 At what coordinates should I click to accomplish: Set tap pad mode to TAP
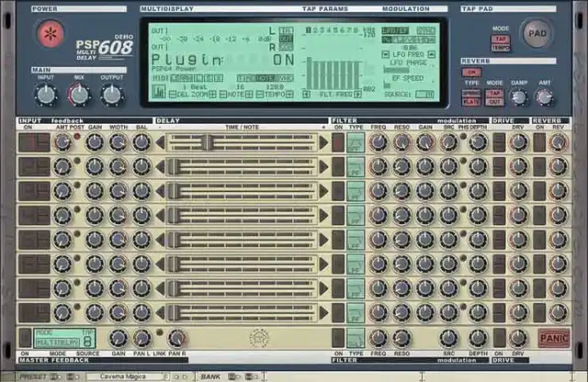click(501, 39)
